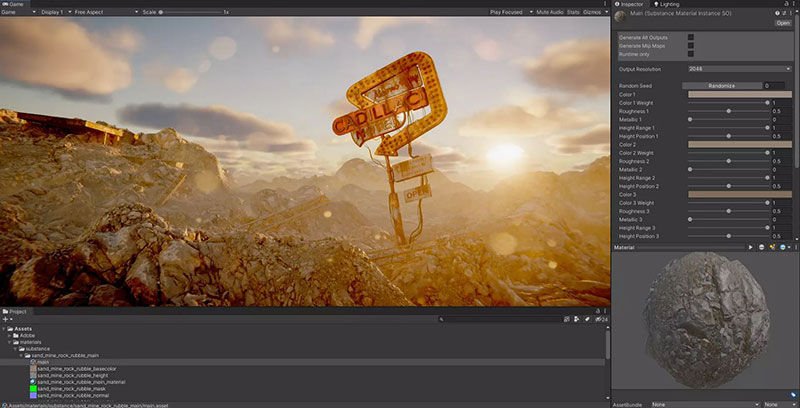Collapse the sand_mine_rock_rubble_main folder arrow
800x408 pixels.
[21, 355]
